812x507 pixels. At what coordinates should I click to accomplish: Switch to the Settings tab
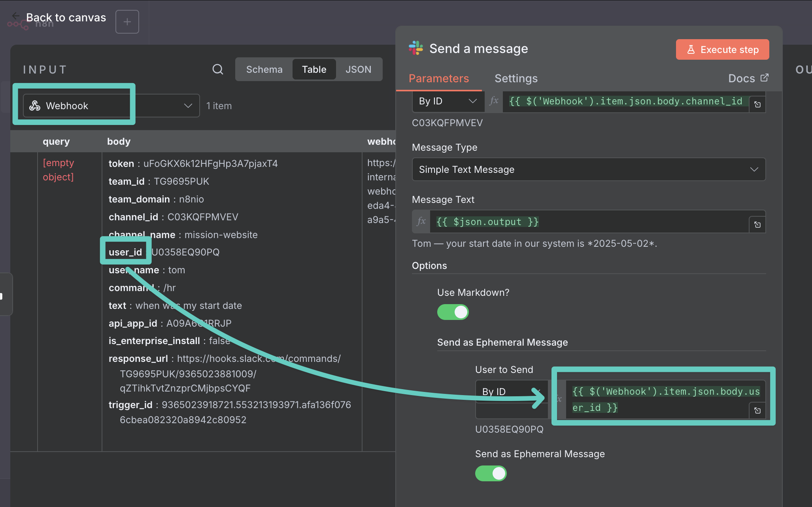tap(516, 78)
